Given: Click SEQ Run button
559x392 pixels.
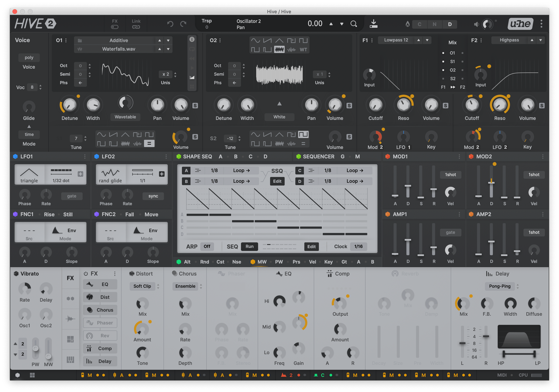Looking at the screenshot, I should (x=250, y=246).
